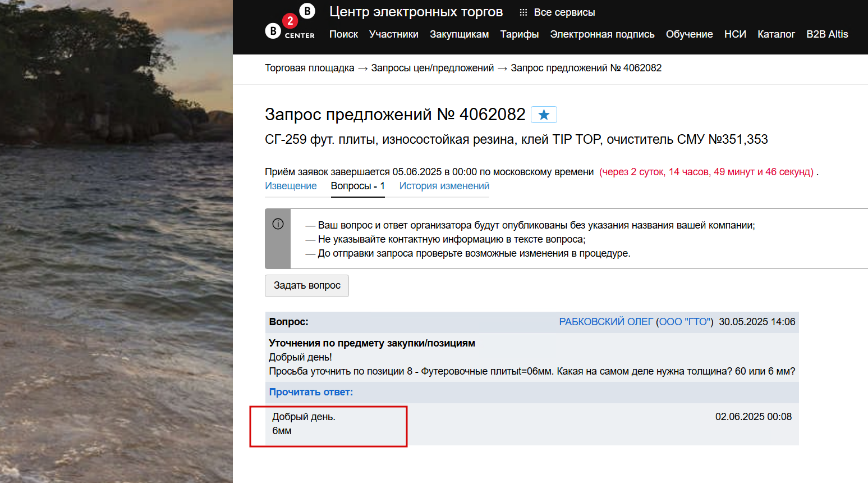This screenshot has height=483, width=868.
Task: Click the info circle icon in notice
Action: (x=278, y=224)
